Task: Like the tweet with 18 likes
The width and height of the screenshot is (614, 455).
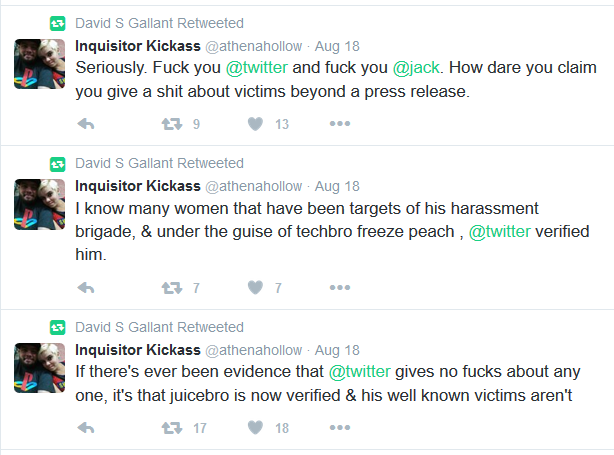Action: (x=255, y=428)
